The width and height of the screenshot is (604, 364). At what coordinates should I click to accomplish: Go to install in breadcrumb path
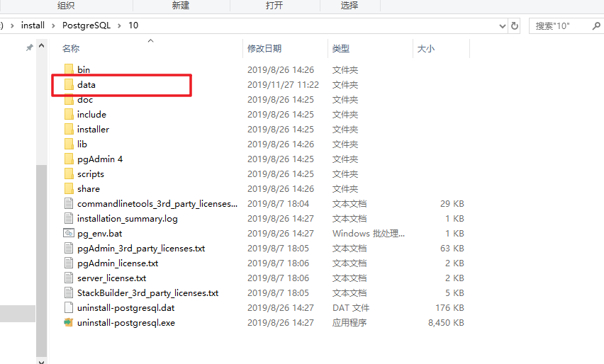click(33, 25)
